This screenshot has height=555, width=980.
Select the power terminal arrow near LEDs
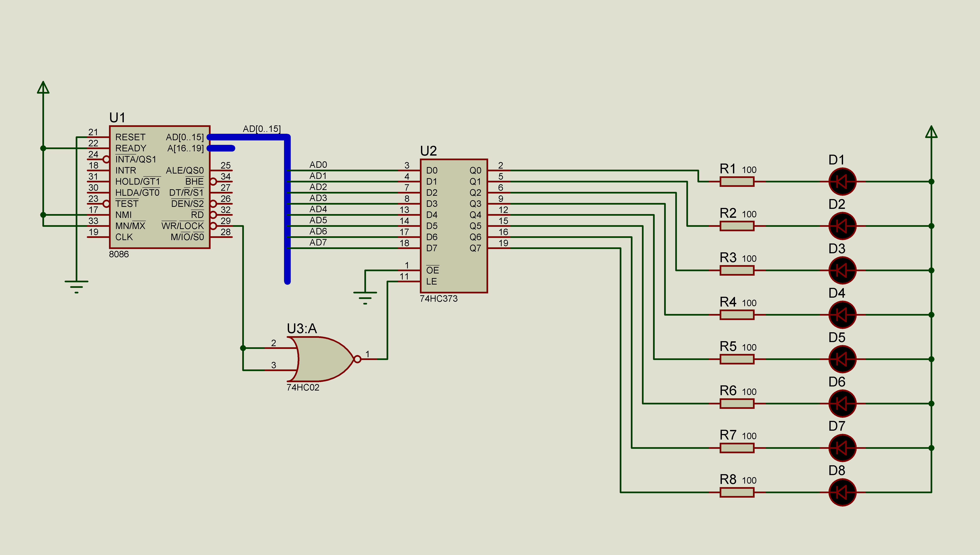click(x=931, y=132)
